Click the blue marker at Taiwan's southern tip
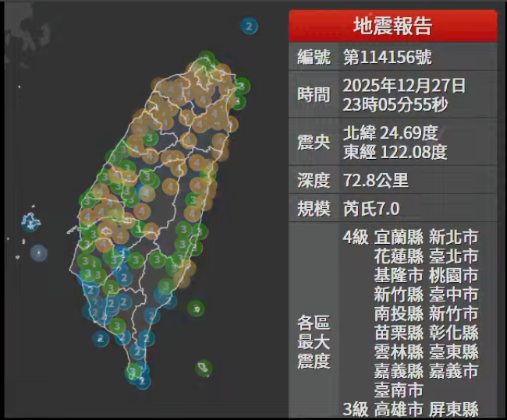The image size is (507, 420). [x=142, y=380]
